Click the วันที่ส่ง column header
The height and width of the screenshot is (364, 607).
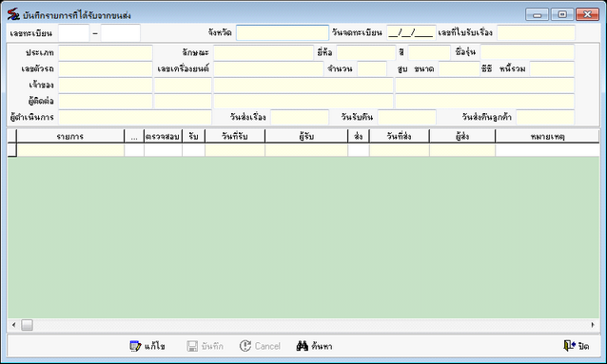400,136
